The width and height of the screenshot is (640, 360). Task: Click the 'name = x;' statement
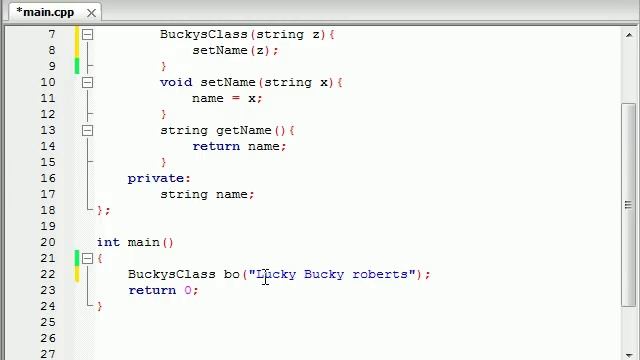click(227, 98)
